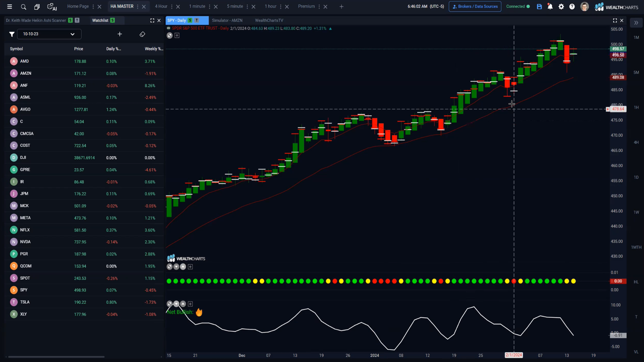Screen dimensions: 644x362
Task: Open the hamburger main menu
Action: 9,6
